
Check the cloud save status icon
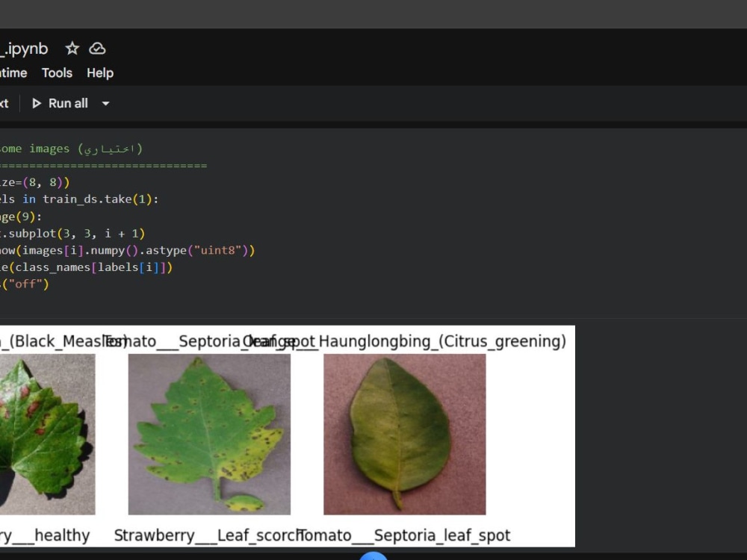click(x=97, y=49)
